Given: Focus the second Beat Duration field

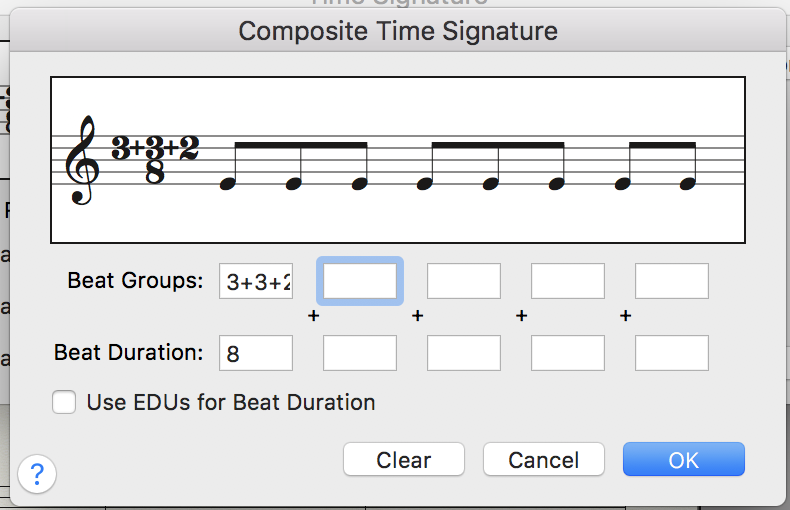Looking at the screenshot, I should [360, 353].
